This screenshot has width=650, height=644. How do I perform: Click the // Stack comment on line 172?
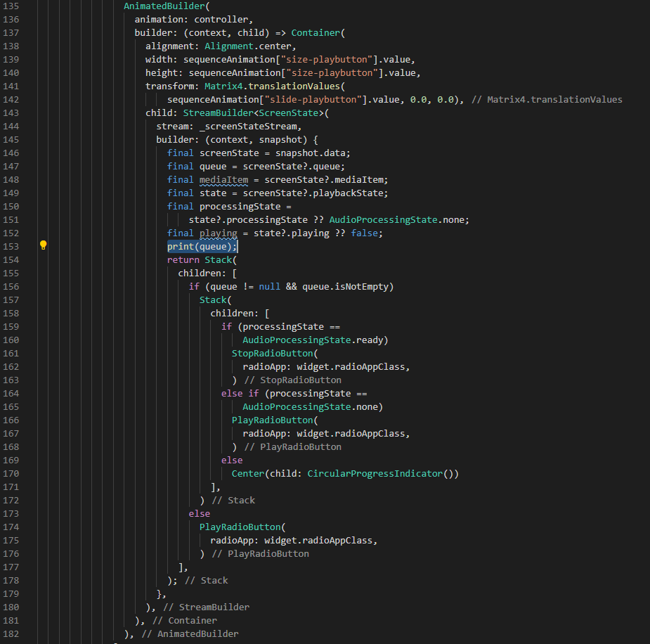coord(233,500)
